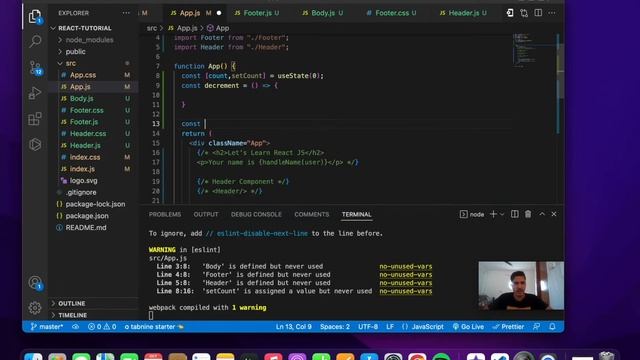Click Spaces: 2 indentation setting
This screenshot has width=640, height=360.
[335, 327]
